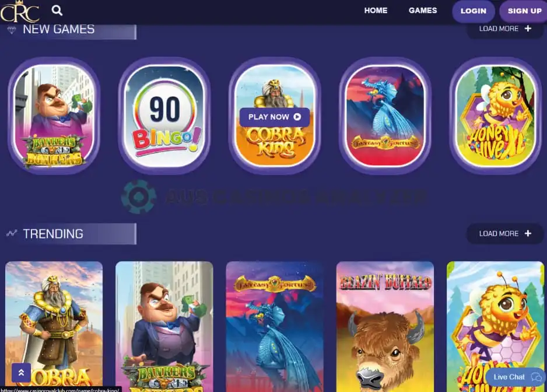Screen dimensions: 547x392
Task: Click the diamond icon beside New Games
Action: pyautogui.click(x=12, y=30)
